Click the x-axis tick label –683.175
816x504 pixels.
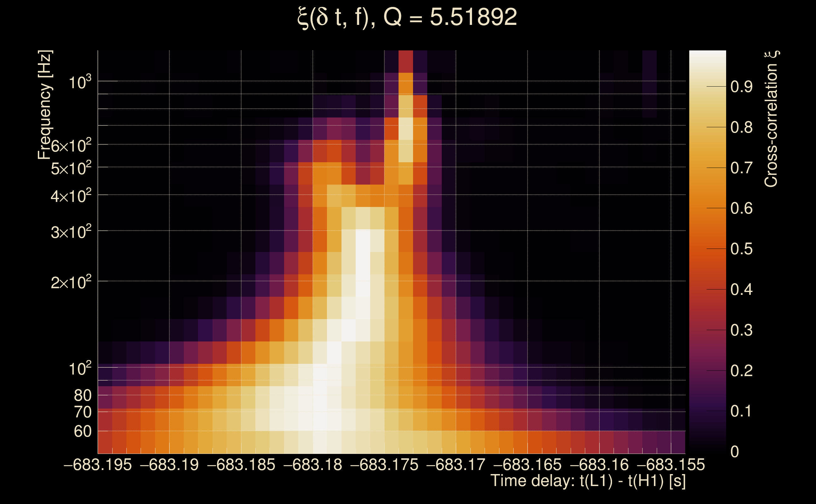(x=384, y=465)
